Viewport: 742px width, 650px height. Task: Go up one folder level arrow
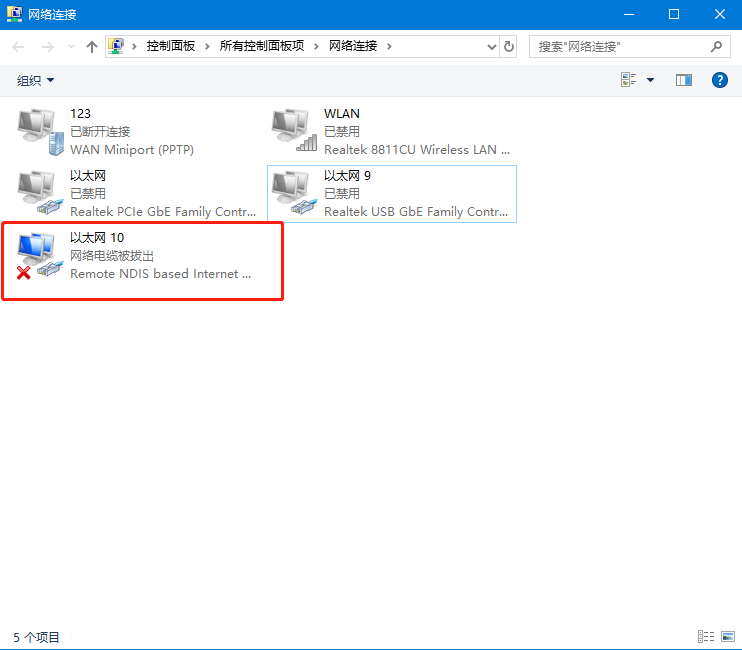click(x=92, y=46)
